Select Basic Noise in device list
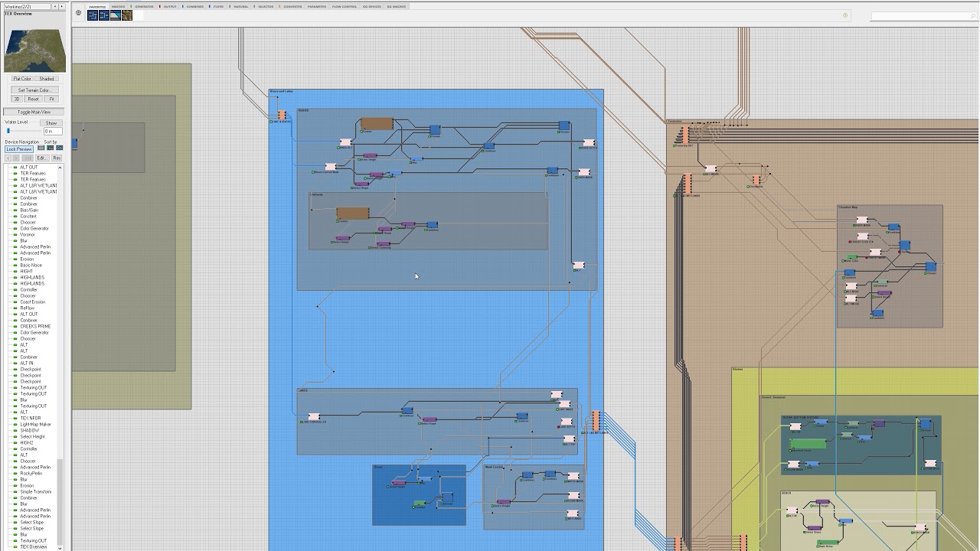 31,266
